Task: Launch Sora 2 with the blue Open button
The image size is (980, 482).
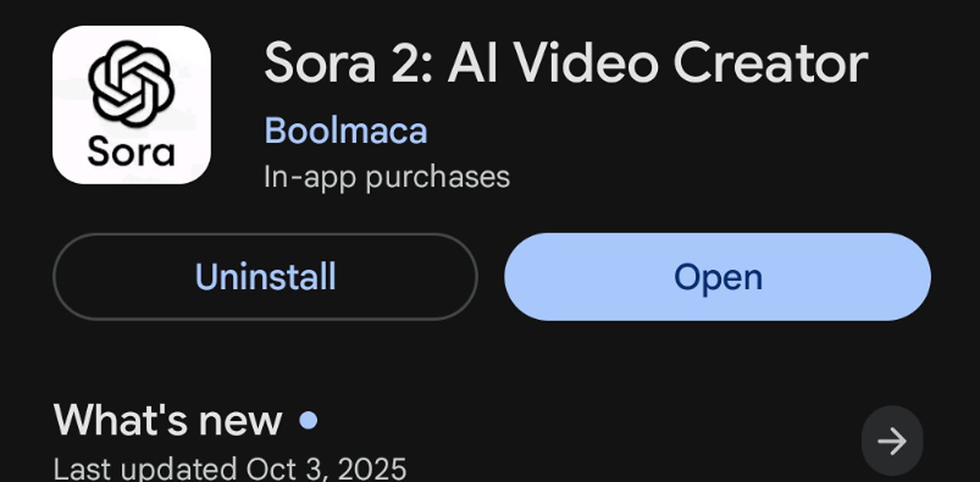Action: coord(717,277)
